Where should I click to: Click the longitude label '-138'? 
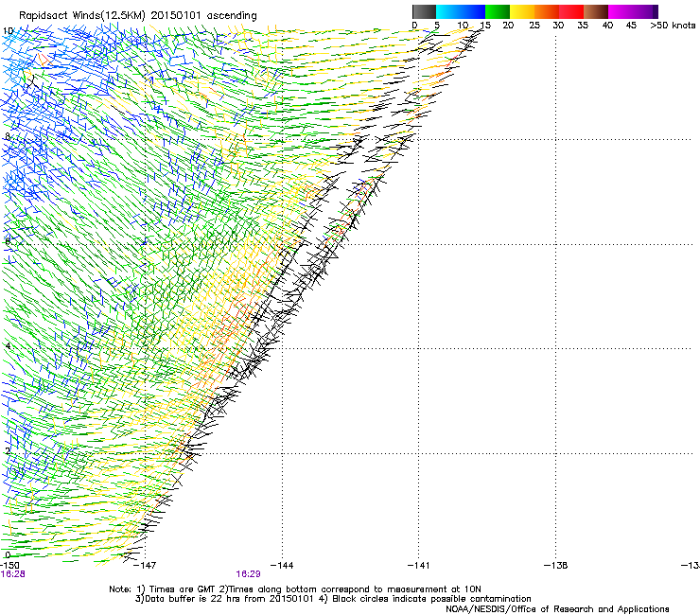(555, 566)
